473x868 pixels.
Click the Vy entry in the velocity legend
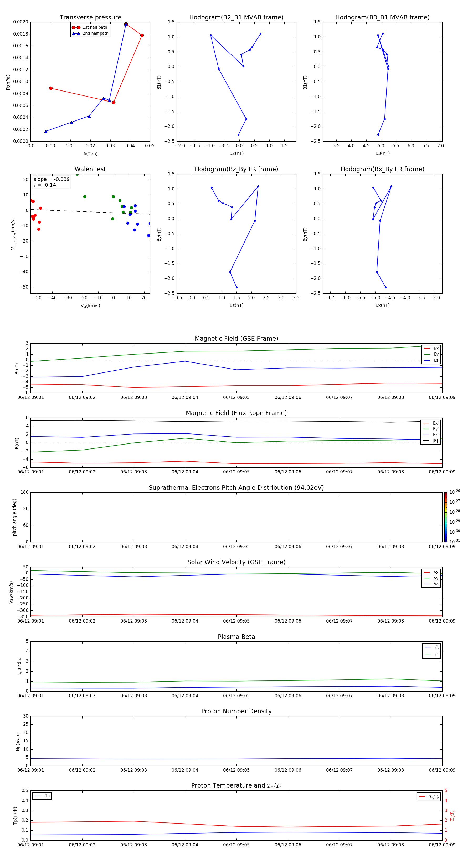click(x=431, y=578)
